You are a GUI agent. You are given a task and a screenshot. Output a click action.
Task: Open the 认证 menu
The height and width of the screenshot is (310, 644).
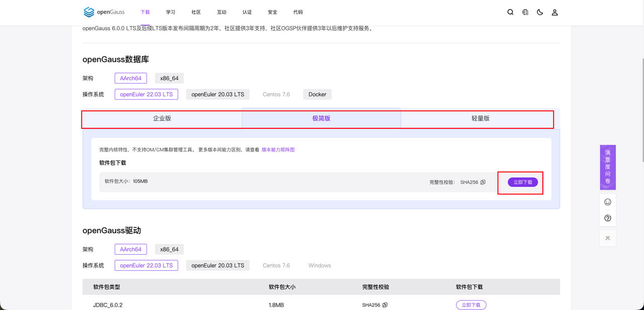coord(247,12)
